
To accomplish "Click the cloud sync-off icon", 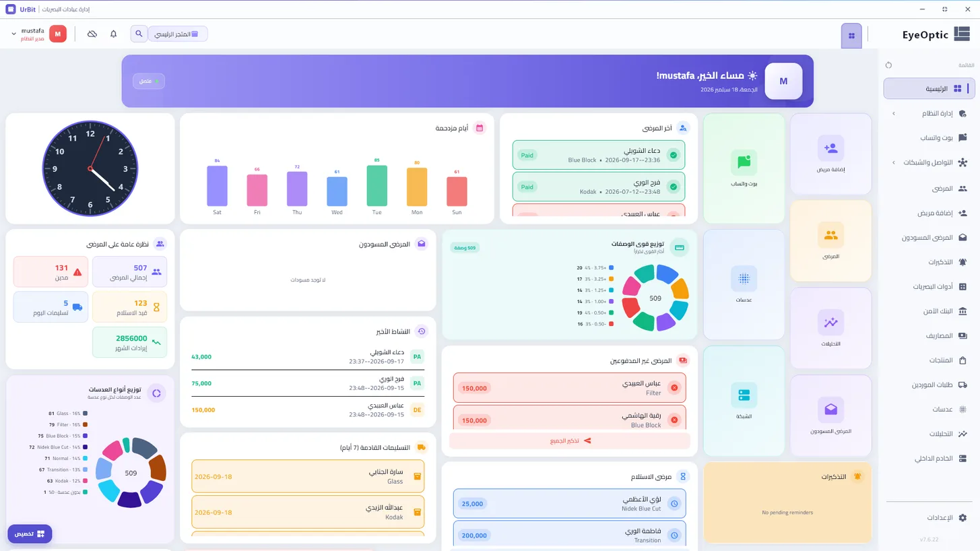I will coord(92,34).
